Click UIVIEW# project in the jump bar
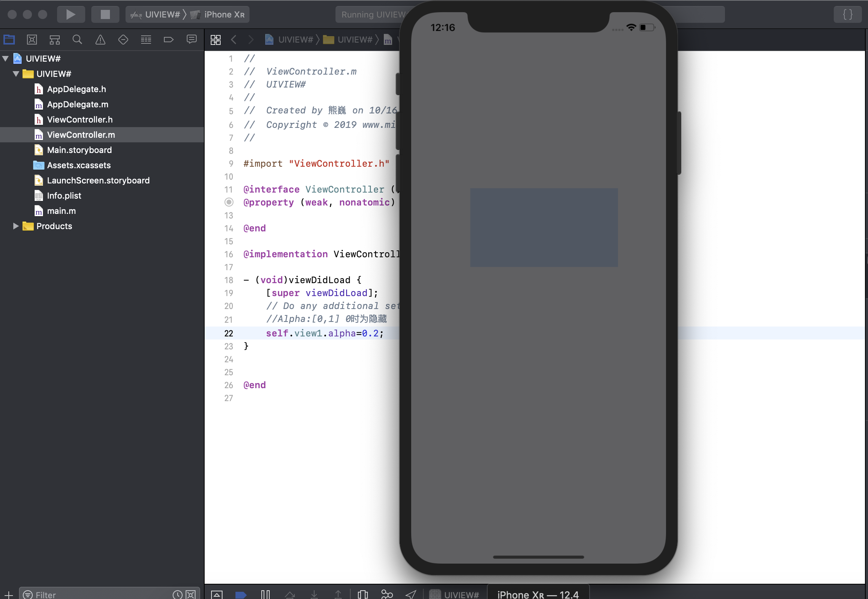 [289, 40]
